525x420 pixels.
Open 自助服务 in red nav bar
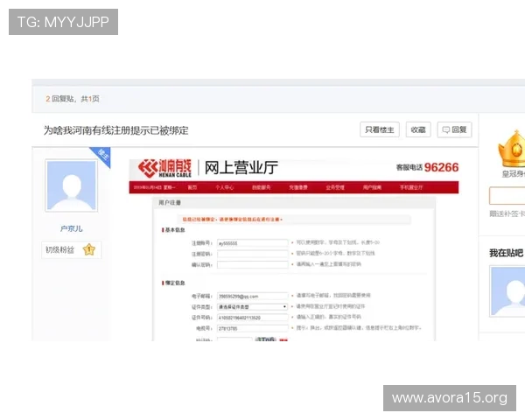coord(261,187)
